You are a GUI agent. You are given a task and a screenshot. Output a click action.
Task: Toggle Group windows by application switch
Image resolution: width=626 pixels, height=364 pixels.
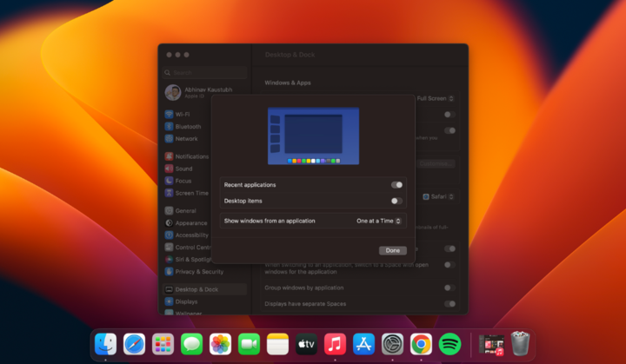tap(450, 288)
